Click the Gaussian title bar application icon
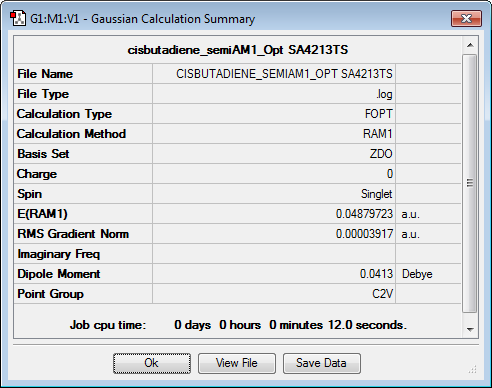This screenshot has width=492, height=388. click(x=18, y=18)
